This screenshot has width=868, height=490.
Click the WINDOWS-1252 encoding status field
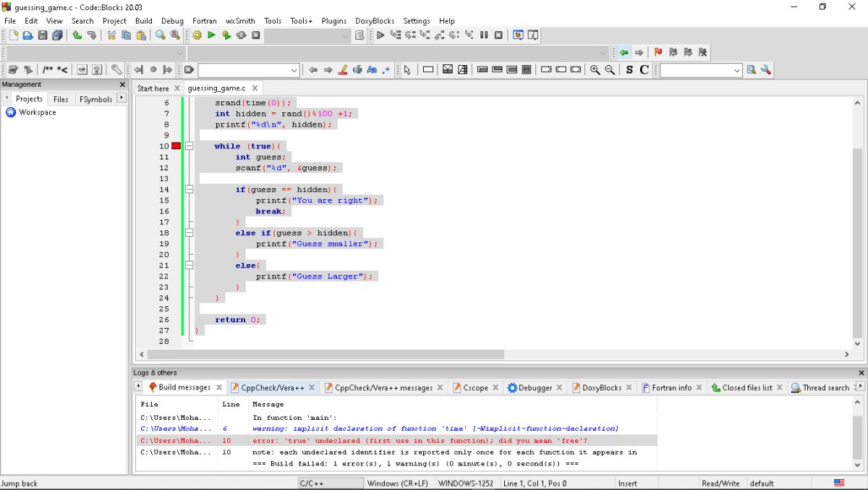(x=466, y=483)
